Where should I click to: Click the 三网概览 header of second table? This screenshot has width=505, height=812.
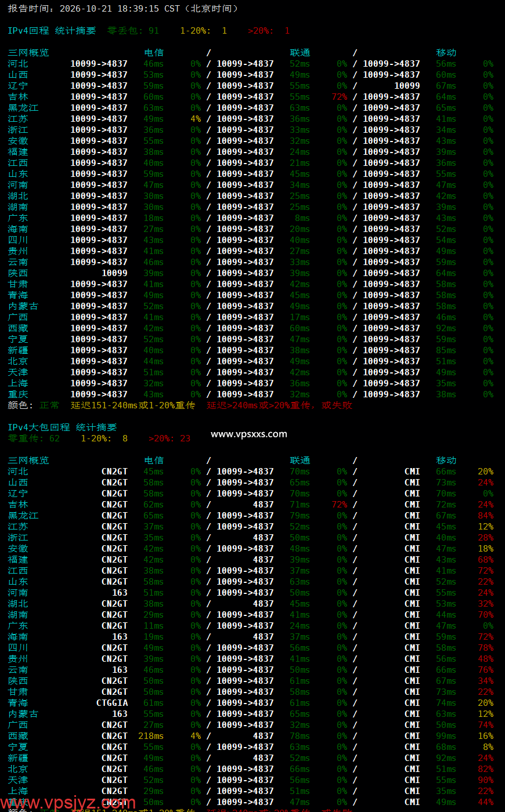click(28, 461)
